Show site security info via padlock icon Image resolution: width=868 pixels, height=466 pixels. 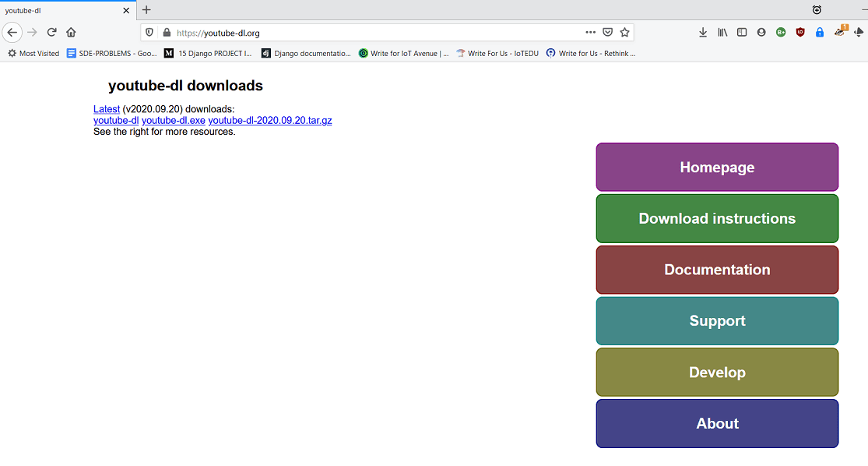click(x=167, y=33)
